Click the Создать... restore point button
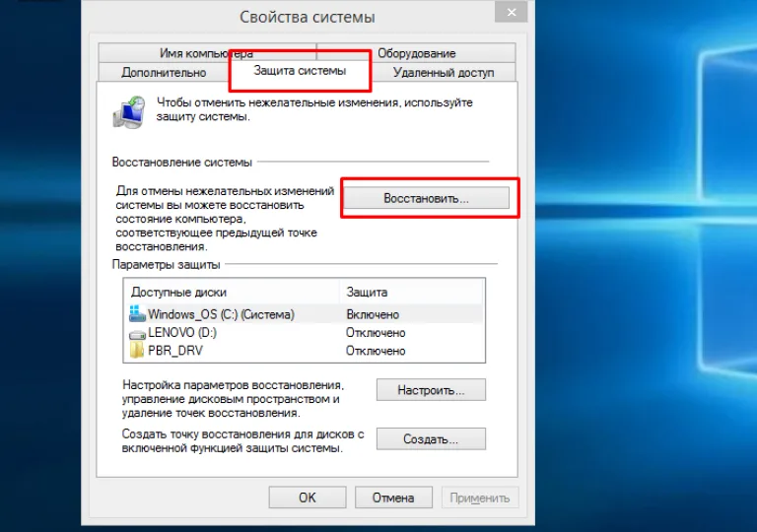 (x=431, y=438)
